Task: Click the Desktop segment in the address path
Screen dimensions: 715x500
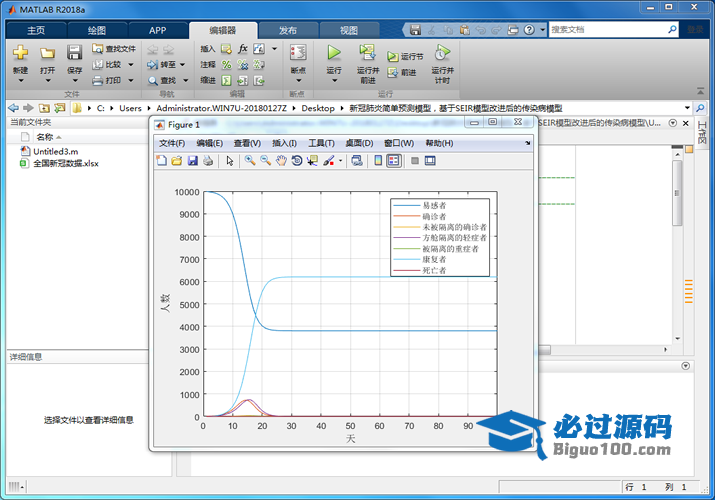Action: point(318,108)
